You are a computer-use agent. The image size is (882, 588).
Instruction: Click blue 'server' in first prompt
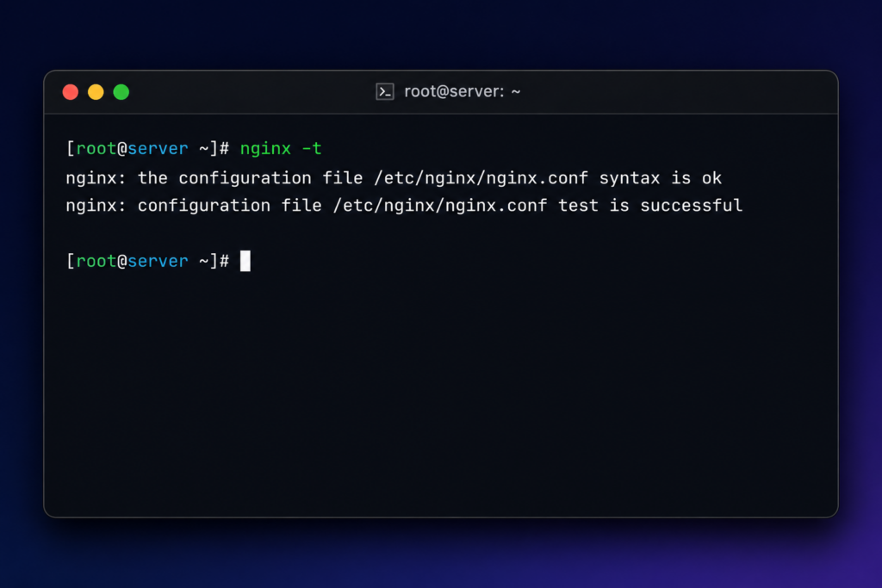(158, 149)
